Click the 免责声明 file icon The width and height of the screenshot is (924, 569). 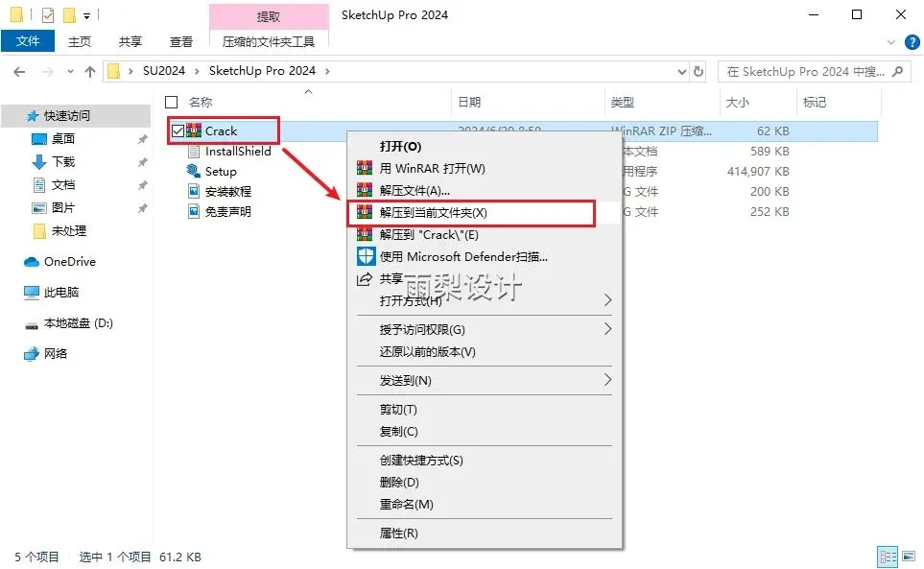point(193,211)
